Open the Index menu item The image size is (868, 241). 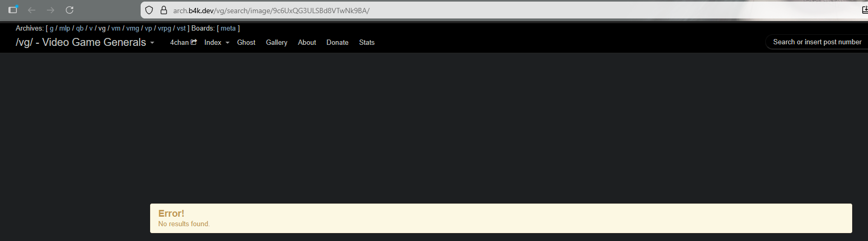tap(213, 42)
